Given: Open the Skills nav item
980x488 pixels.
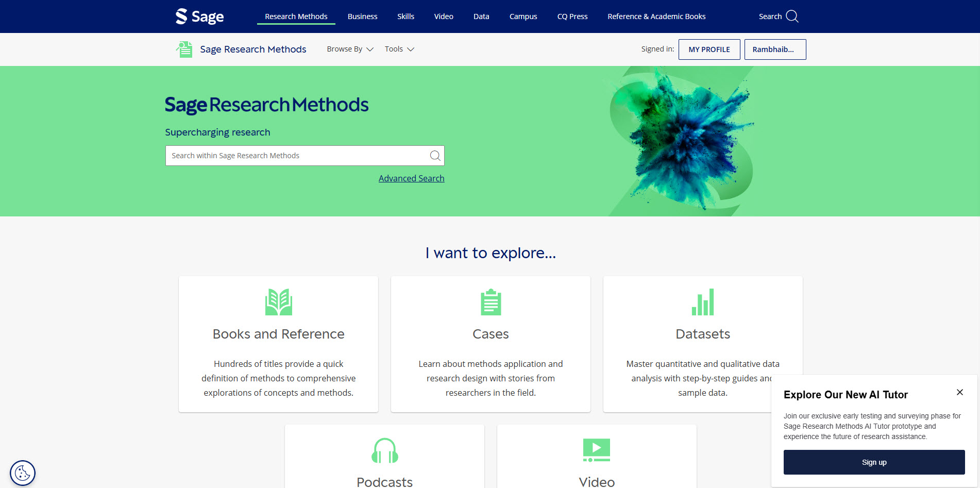Looking at the screenshot, I should (x=406, y=16).
